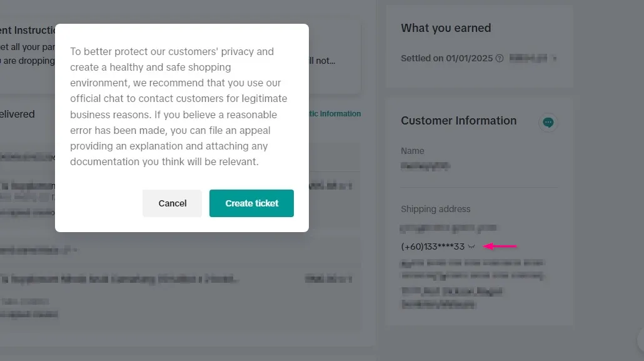Click the Customer Information heading
The height and width of the screenshot is (361, 644).
[458, 121]
